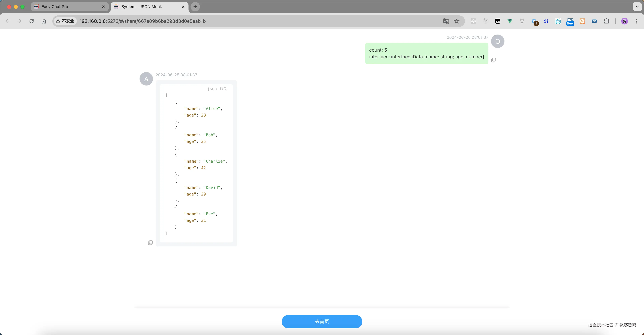Bookmark this page with star icon
Viewport: 644px width, 335px height.
457,21
